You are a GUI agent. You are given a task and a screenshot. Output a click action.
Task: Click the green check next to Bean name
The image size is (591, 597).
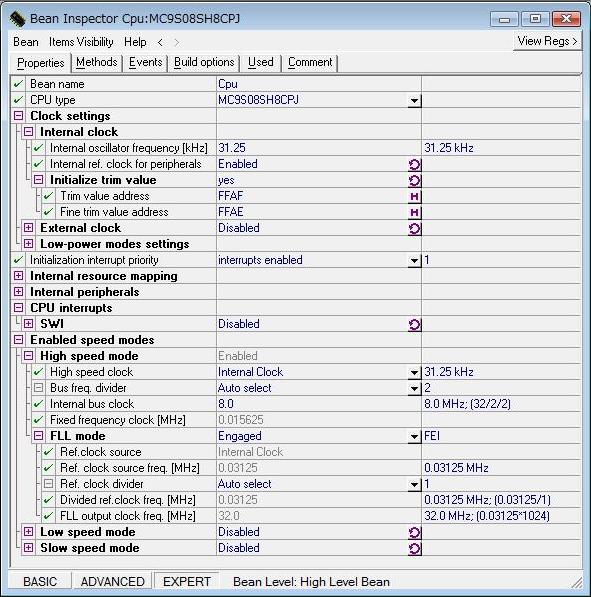pyautogui.click(x=18, y=84)
